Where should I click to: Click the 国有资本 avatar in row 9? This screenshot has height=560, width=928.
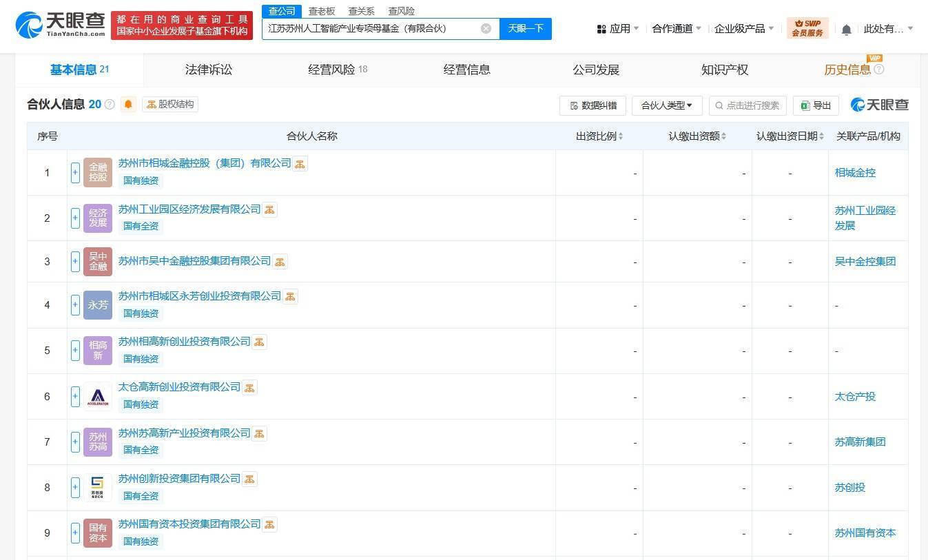(x=98, y=532)
